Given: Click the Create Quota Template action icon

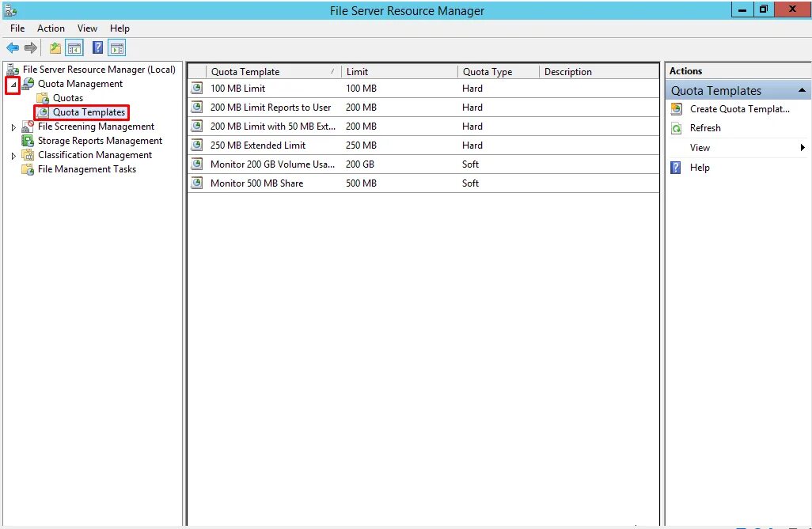Looking at the screenshot, I should 677,108.
